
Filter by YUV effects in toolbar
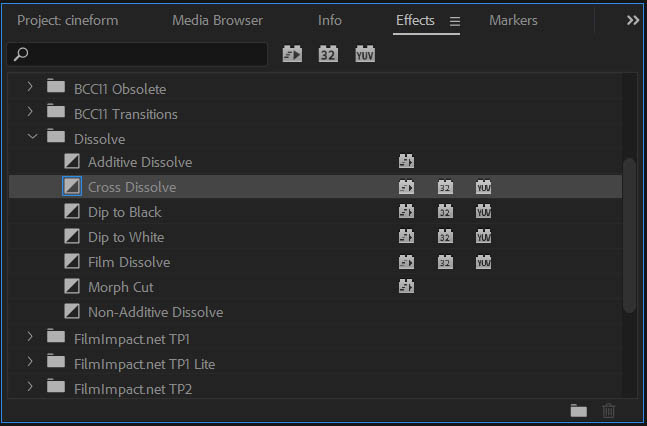365,54
